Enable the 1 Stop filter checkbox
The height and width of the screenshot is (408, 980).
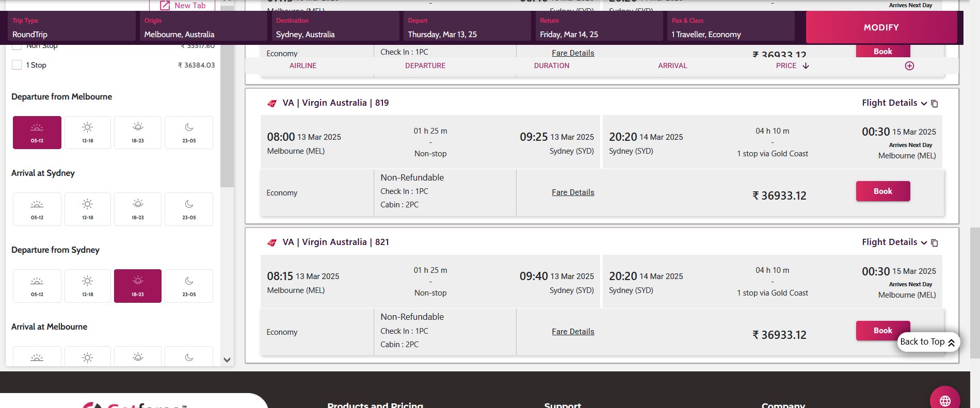coord(17,65)
